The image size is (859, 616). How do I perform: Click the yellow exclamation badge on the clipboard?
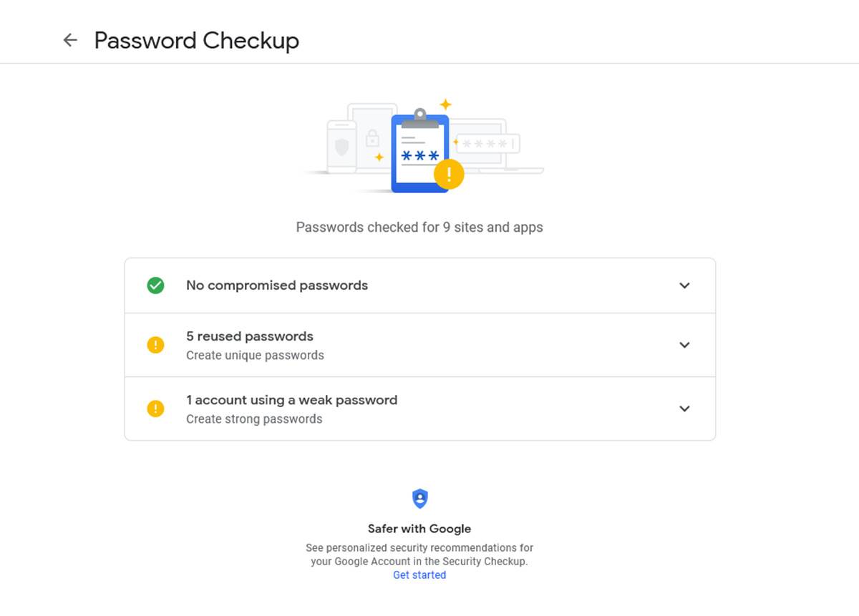tap(450, 173)
